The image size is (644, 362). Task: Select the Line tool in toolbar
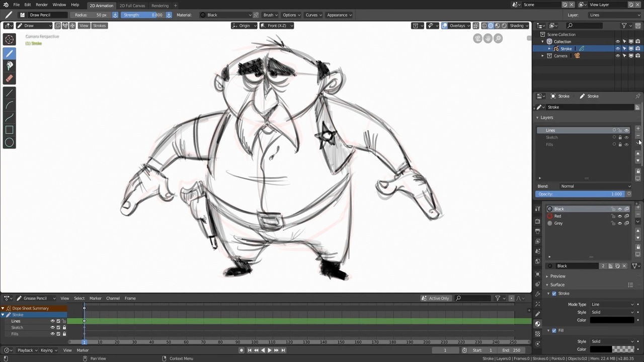tap(9, 93)
